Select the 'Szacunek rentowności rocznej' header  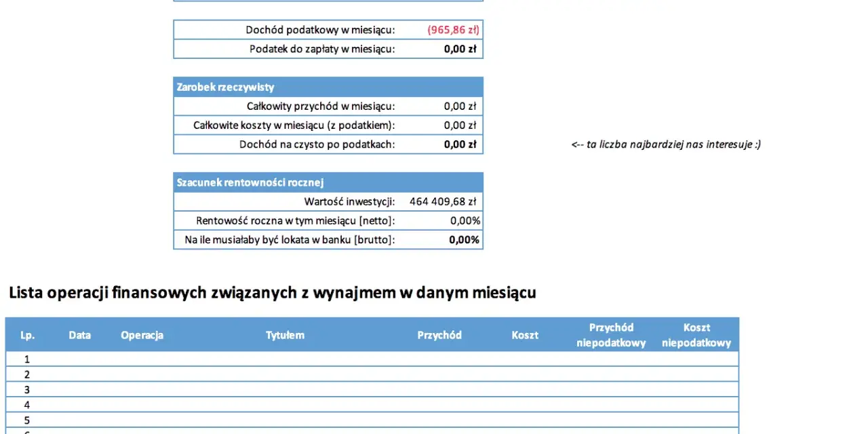point(328,182)
